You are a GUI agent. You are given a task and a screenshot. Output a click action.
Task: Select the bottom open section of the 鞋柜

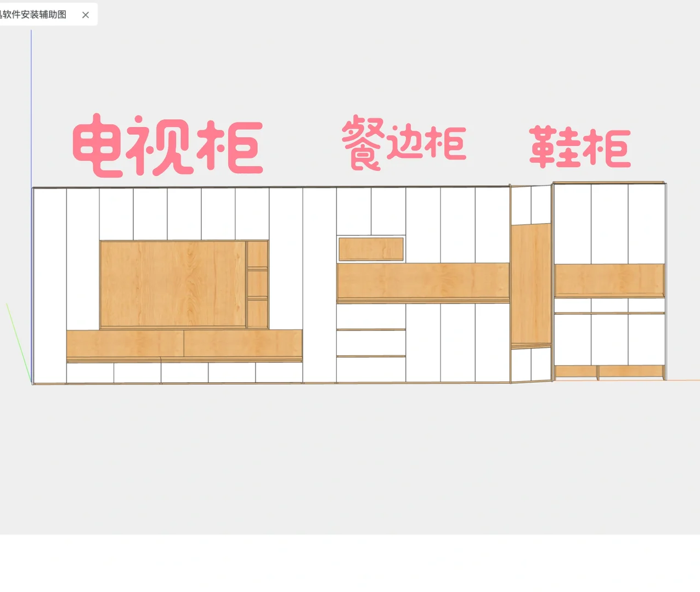click(609, 373)
